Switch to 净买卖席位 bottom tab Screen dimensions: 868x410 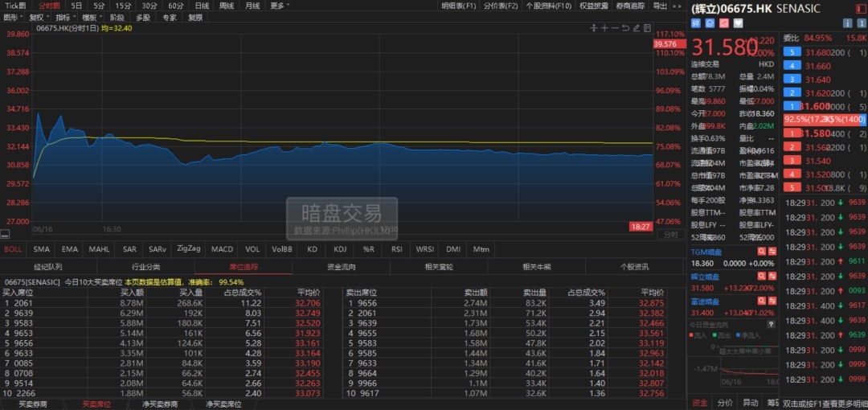coord(223,404)
